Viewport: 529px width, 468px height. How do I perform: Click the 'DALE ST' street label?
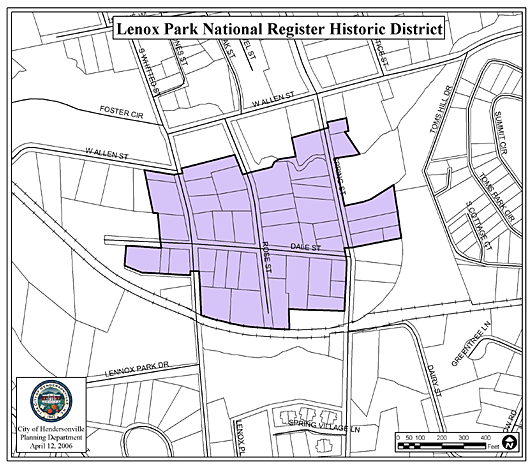pos(306,247)
